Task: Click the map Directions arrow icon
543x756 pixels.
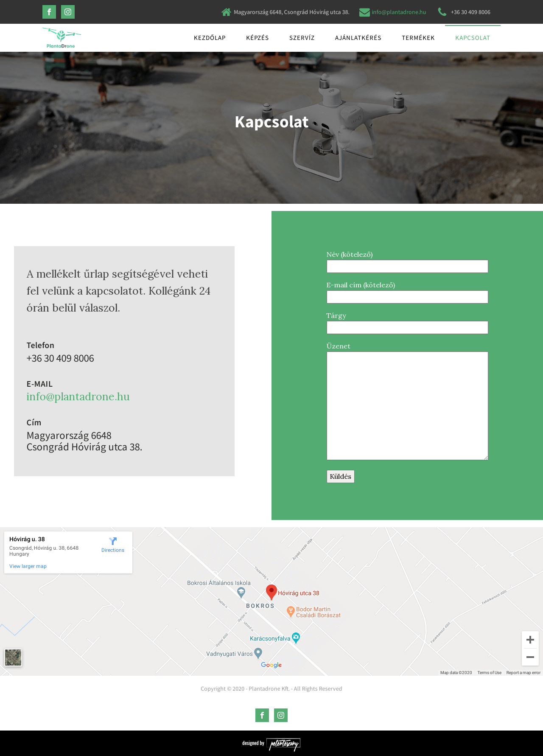Action: pos(113,541)
